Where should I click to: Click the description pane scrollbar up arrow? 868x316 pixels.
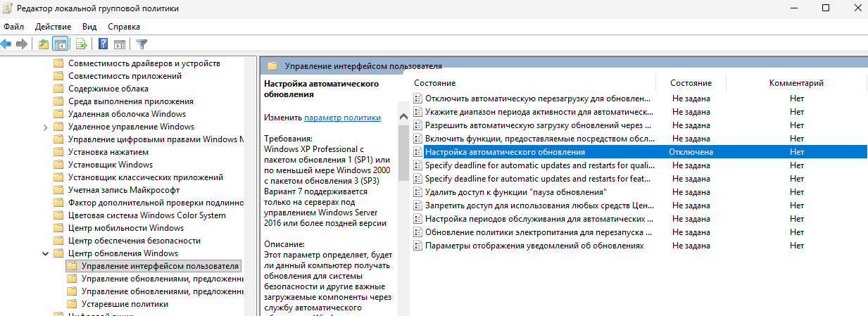point(403,116)
